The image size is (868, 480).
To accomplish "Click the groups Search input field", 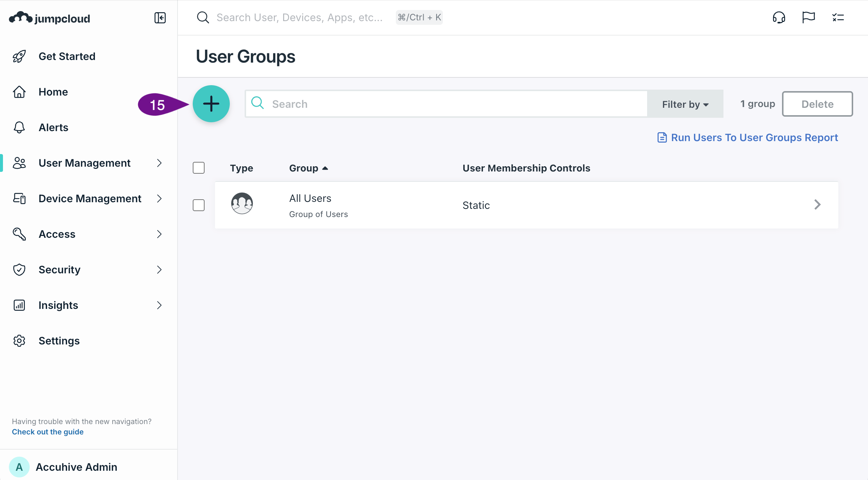I will [446, 104].
